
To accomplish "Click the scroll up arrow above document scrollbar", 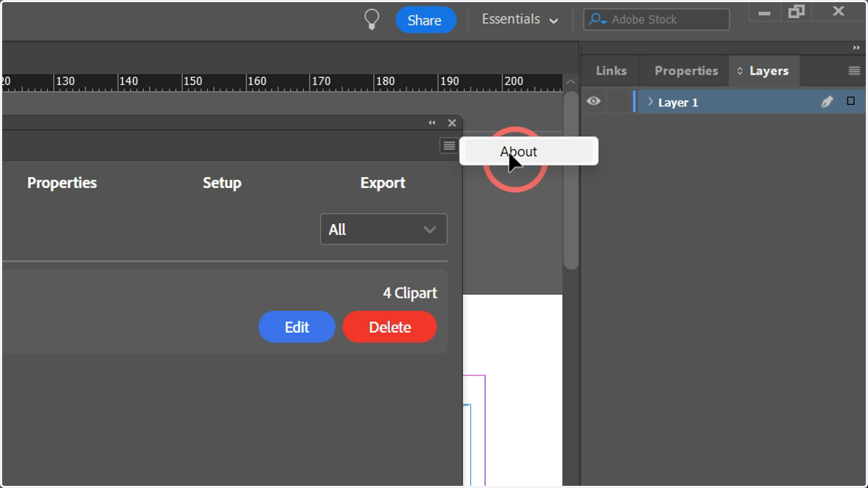I will click(x=571, y=82).
